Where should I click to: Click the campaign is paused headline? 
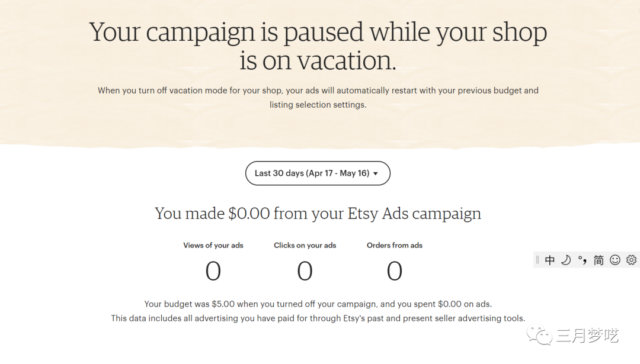coord(318,46)
